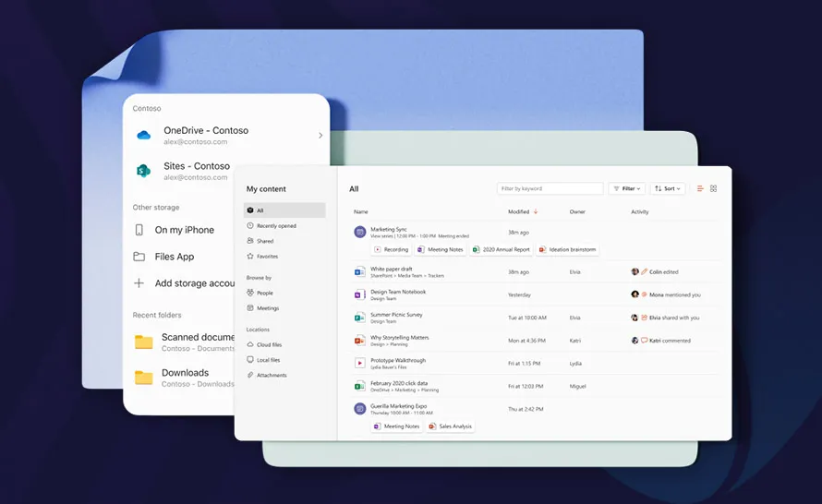The image size is (822, 504).
Task: Click Colin's avatar in Activity column
Action: click(635, 272)
